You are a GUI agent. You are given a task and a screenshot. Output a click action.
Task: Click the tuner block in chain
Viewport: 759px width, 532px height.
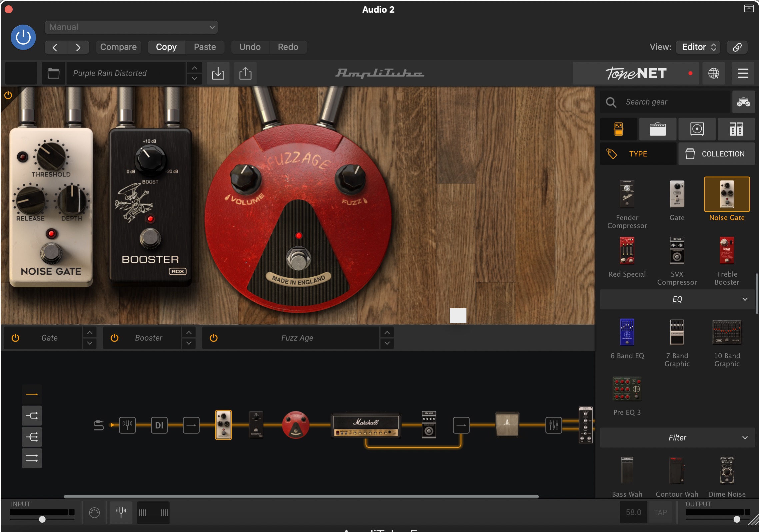[x=127, y=425]
